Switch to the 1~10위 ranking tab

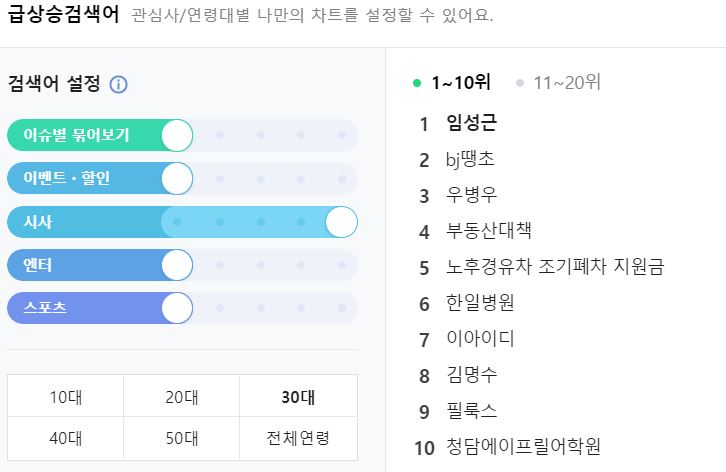point(460,83)
